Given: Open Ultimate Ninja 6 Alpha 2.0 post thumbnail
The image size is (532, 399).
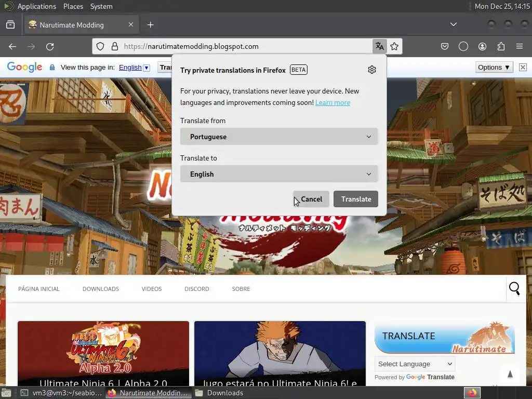Looking at the screenshot, I should tap(103, 353).
